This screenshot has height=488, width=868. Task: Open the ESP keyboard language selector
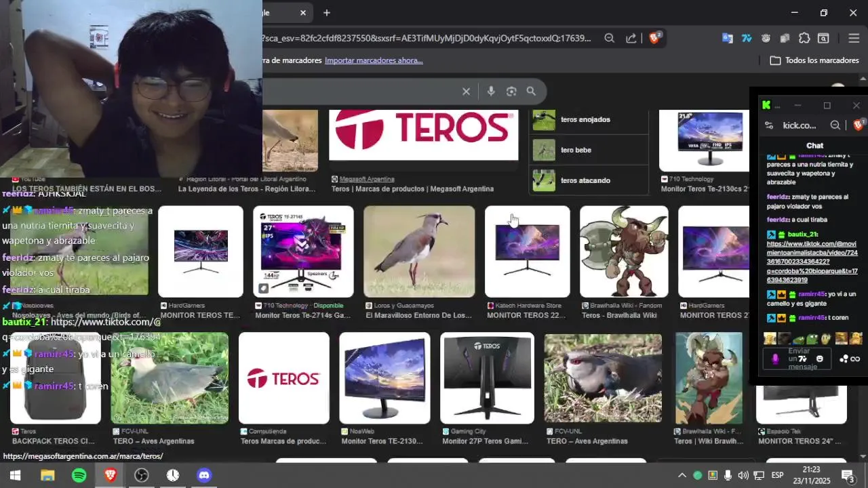pos(777,475)
